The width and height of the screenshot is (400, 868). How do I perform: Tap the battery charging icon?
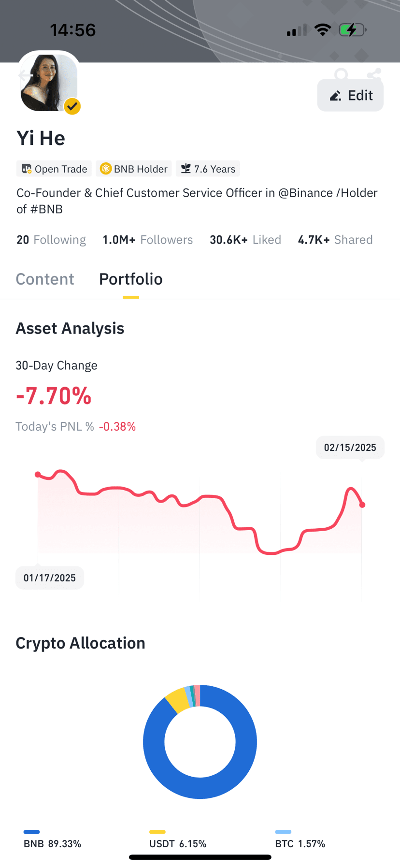[x=352, y=30]
